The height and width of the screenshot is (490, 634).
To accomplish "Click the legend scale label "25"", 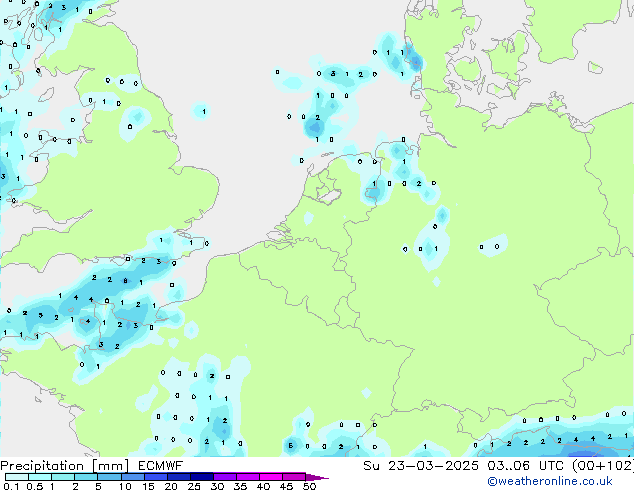I will 194,486.
